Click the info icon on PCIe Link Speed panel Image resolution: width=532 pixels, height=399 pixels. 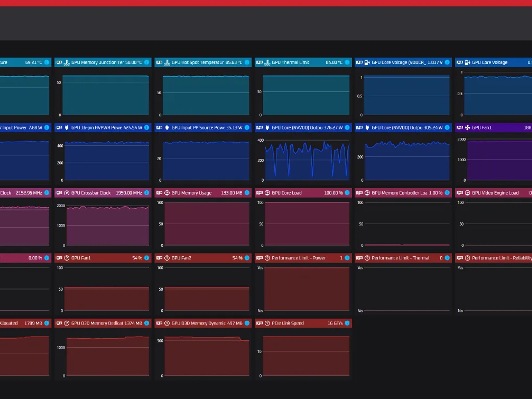click(347, 323)
